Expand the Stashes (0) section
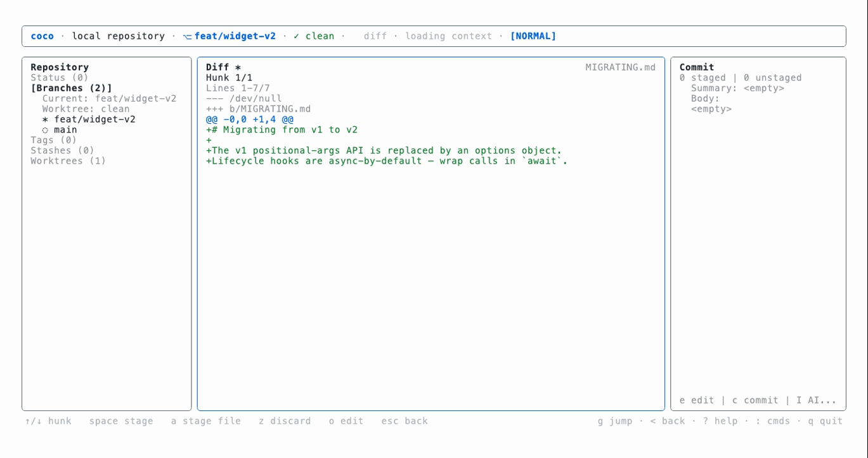 pyautogui.click(x=63, y=150)
